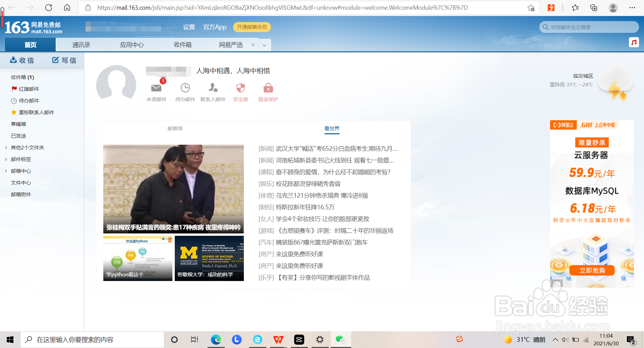Image resolution: width=644 pixels, height=348 pixels.
Task: Click the star icon for 星标联系人邮件
Action: click(x=14, y=112)
